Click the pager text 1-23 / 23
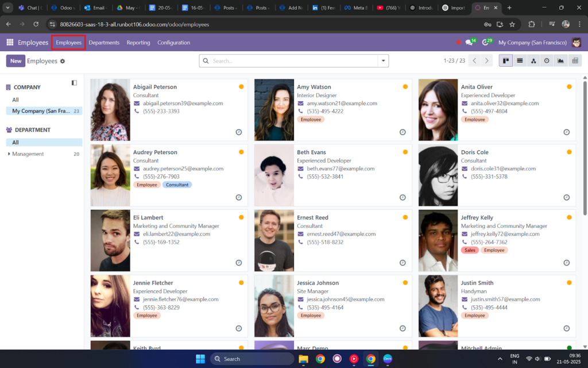Viewport: 588px width, 368px height. (x=454, y=61)
